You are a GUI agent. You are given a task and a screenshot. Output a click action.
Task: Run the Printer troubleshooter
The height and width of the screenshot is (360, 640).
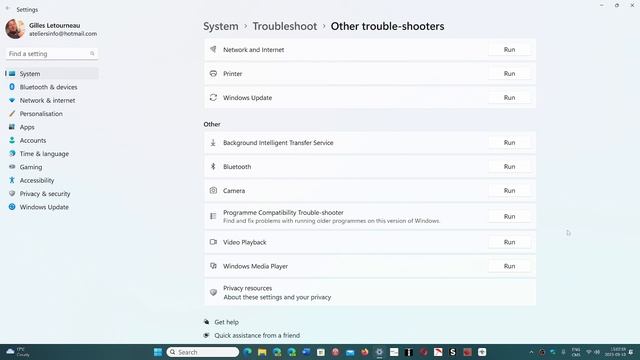[509, 73]
